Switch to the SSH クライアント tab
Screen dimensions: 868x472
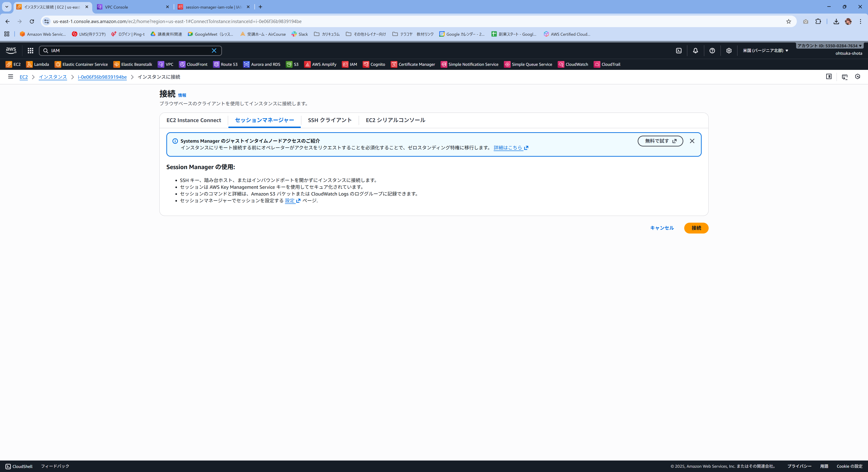click(330, 120)
